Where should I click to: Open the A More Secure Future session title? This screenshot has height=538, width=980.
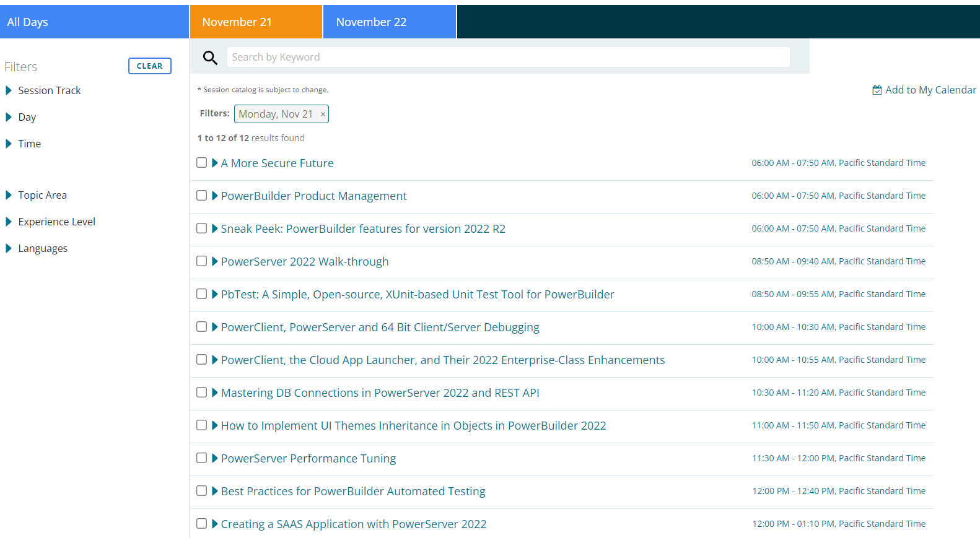[x=278, y=163]
